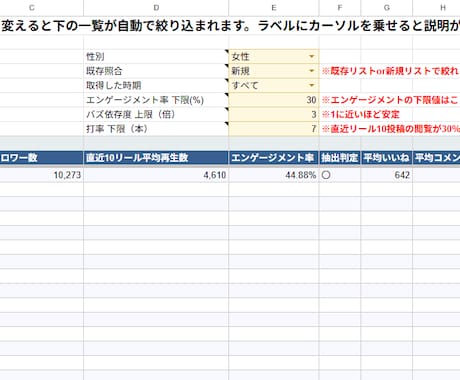460x380 pixels.
Task: Open the 取得した時期 dropdown showing すべて
Action: [311, 85]
